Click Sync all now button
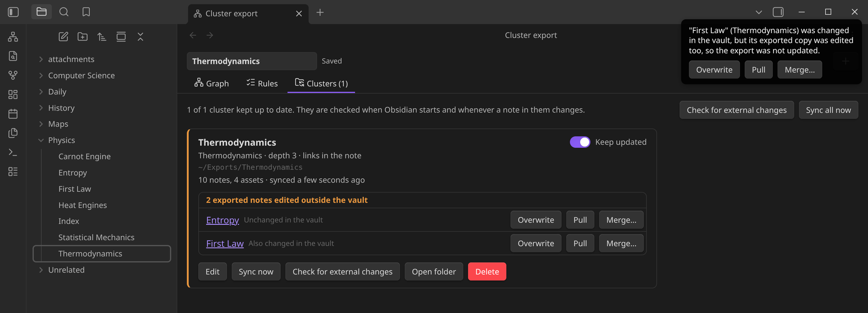This screenshot has width=868, height=313. 828,110
